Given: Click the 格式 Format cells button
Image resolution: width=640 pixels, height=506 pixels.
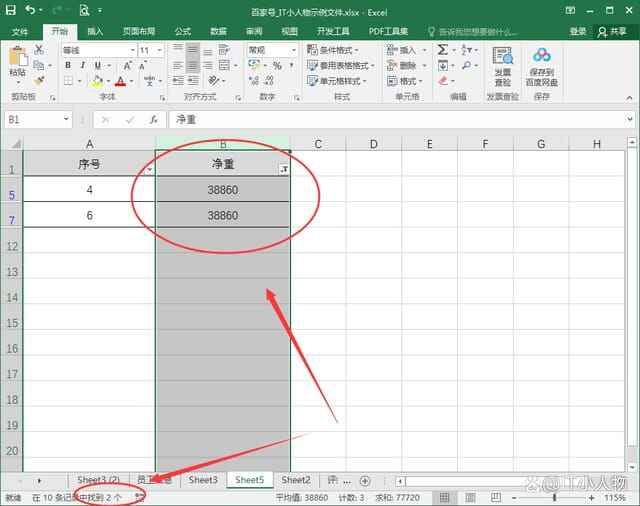Looking at the screenshot, I should 405,81.
